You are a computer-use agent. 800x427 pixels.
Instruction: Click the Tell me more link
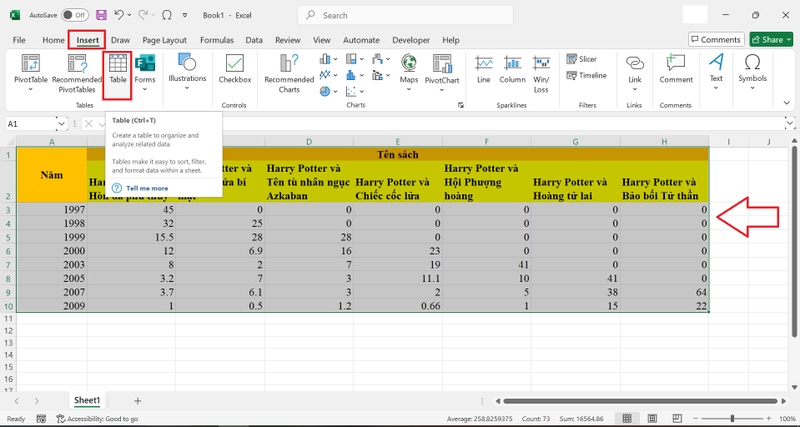click(x=147, y=188)
